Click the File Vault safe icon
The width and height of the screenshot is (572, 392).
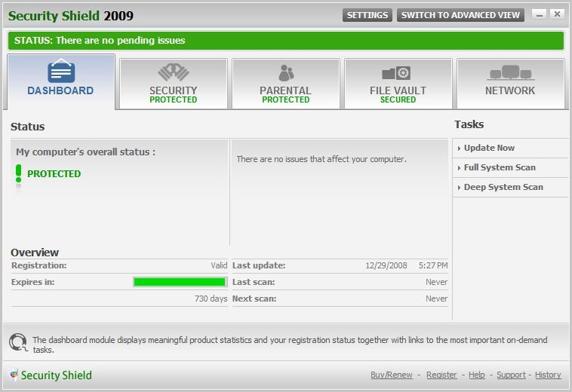coord(396,73)
